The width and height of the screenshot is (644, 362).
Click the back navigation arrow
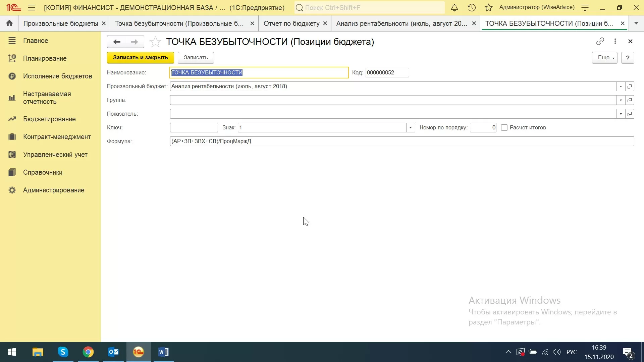[x=116, y=42]
